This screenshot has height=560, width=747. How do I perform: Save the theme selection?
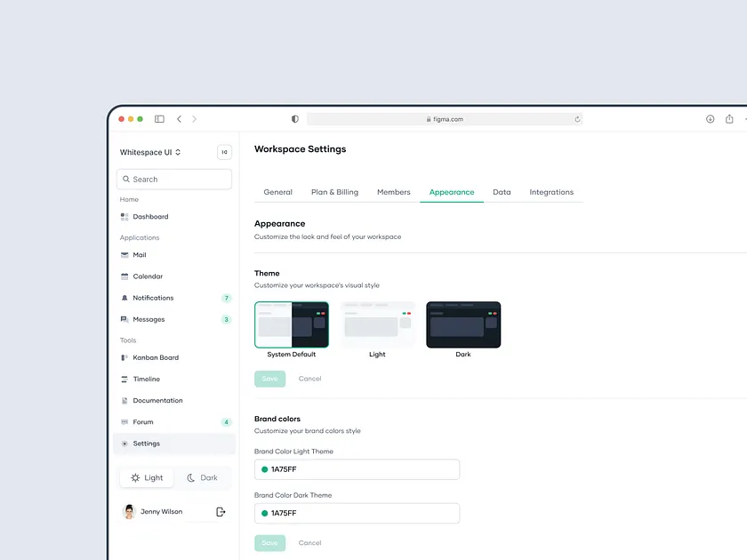click(269, 379)
